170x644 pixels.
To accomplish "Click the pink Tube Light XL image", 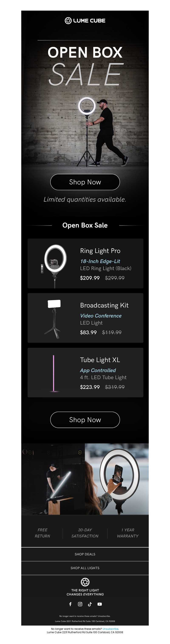I will (x=54, y=373).
